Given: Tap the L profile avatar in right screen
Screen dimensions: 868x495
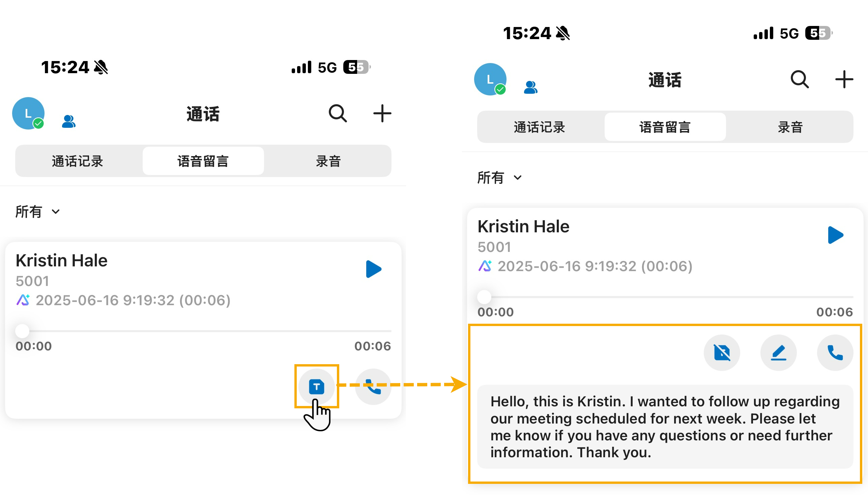Looking at the screenshot, I should click(x=490, y=79).
